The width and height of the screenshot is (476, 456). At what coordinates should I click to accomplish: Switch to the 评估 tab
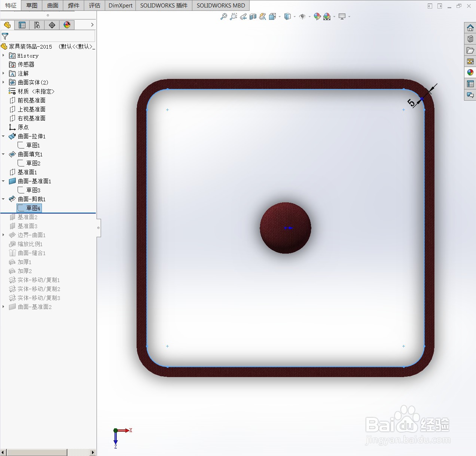[x=95, y=5]
